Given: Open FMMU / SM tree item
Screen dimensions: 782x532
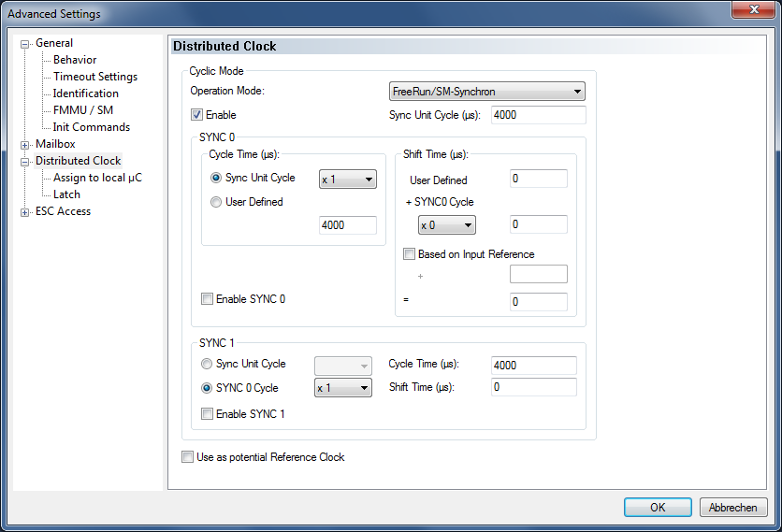Looking at the screenshot, I should point(83,110).
